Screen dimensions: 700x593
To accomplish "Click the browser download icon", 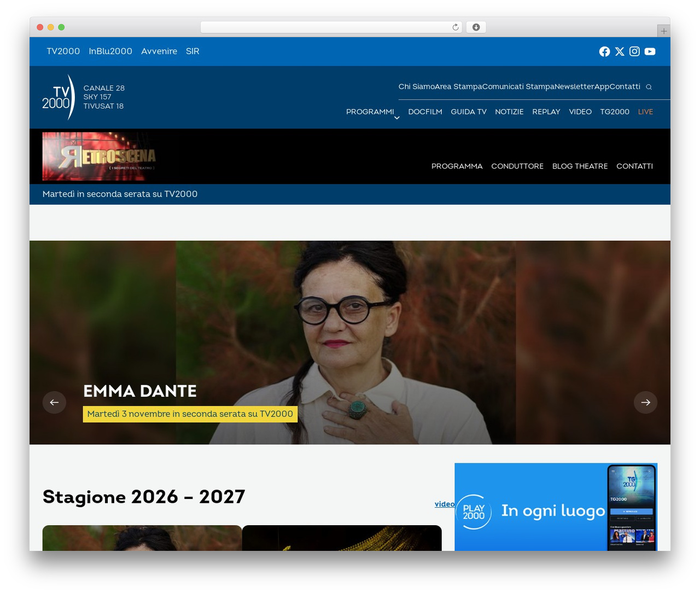I will point(476,27).
